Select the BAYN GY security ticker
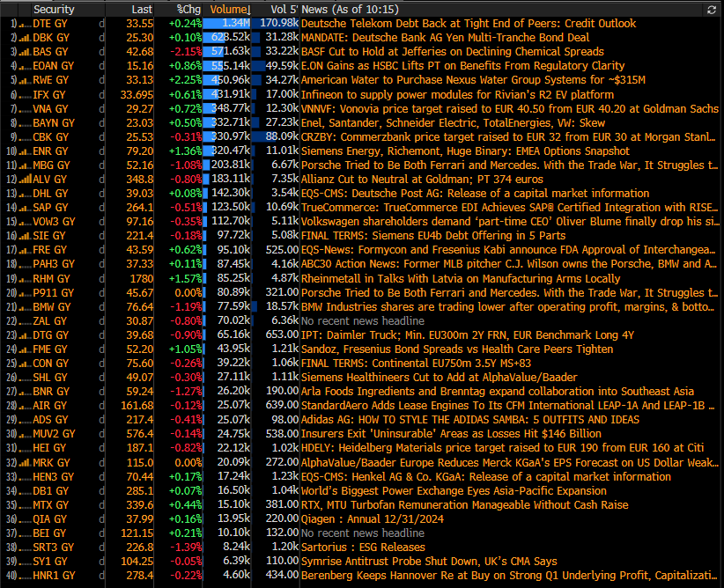 click(x=54, y=123)
